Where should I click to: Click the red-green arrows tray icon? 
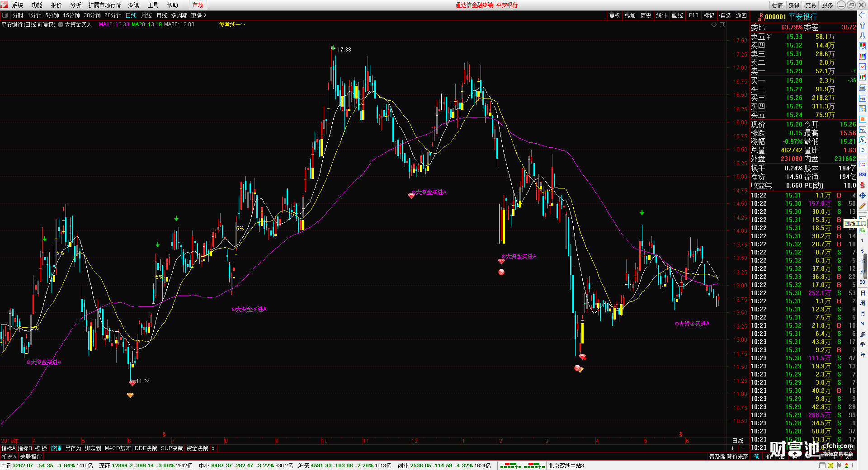coord(847,465)
